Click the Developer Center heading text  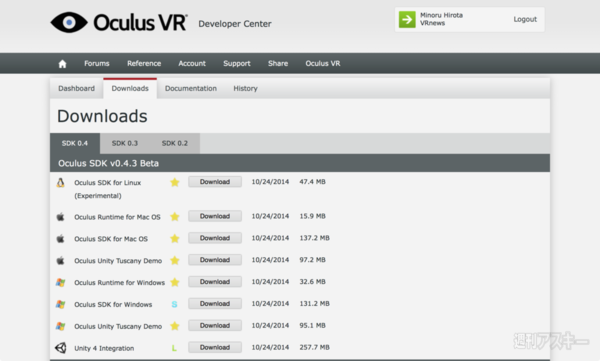[x=235, y=24]
